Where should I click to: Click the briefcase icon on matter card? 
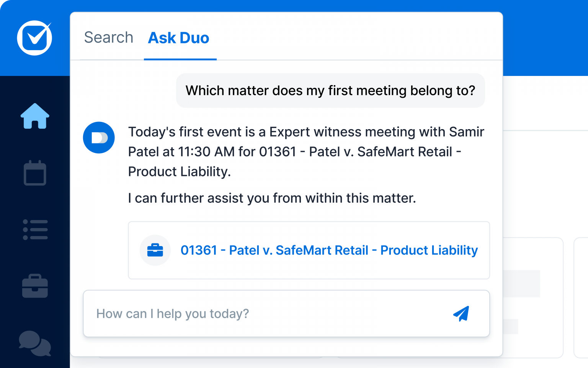pos(155,250)
